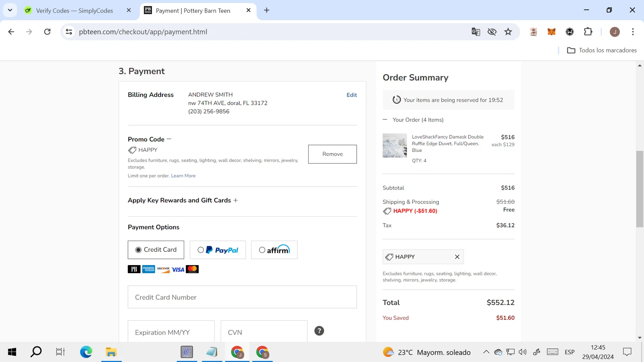Switch to the Chrome J profile window in taskbar
644x362 pixels.
pyautogui.click(x=237, y=352)
